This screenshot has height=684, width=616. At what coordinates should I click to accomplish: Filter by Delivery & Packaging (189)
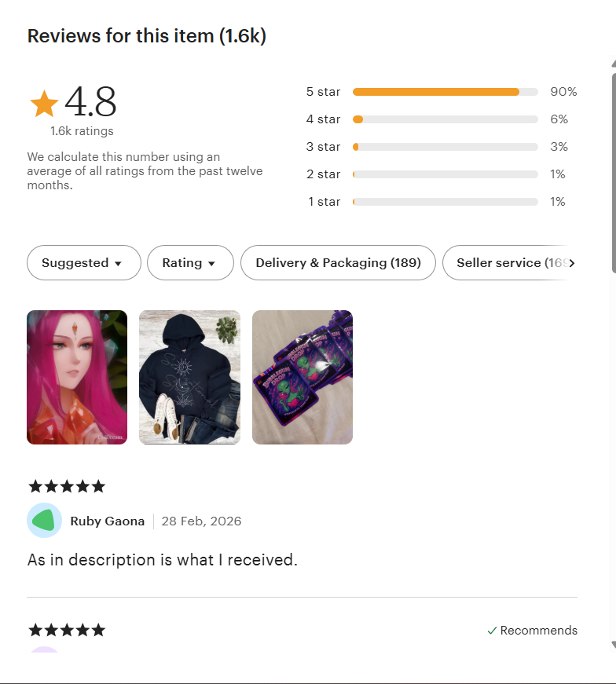pyautogui.click(x=338, y=262)
